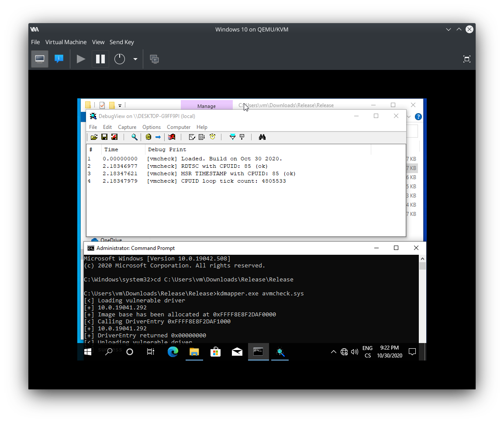Toggle the Auto Scroll icon in DebugView

pyautogui.click(x=201, y=137)
